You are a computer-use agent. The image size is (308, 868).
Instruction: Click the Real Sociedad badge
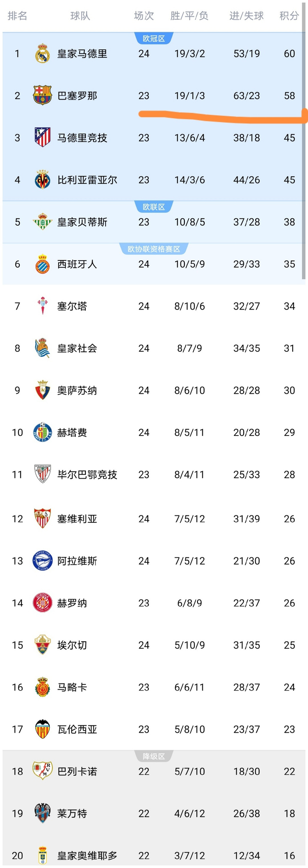click(43, 348)
